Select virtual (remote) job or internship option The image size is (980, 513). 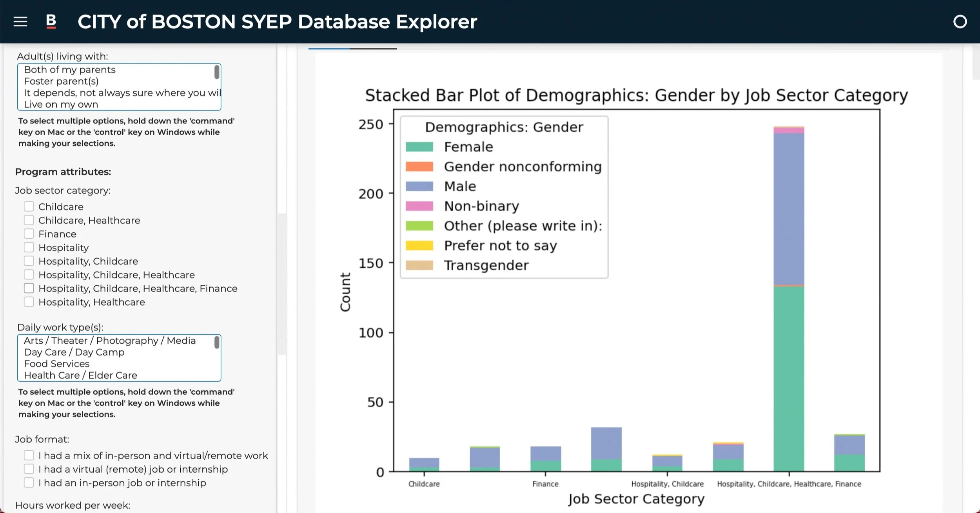[29, 469]
